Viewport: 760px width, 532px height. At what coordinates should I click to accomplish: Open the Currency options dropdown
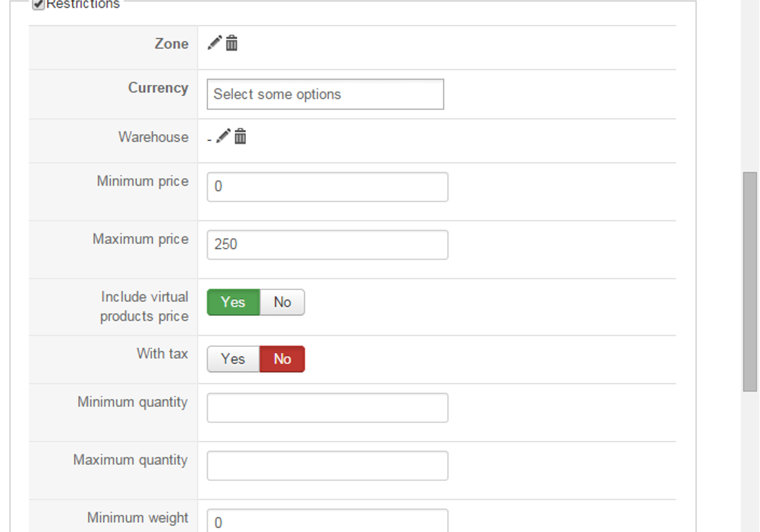325,95
